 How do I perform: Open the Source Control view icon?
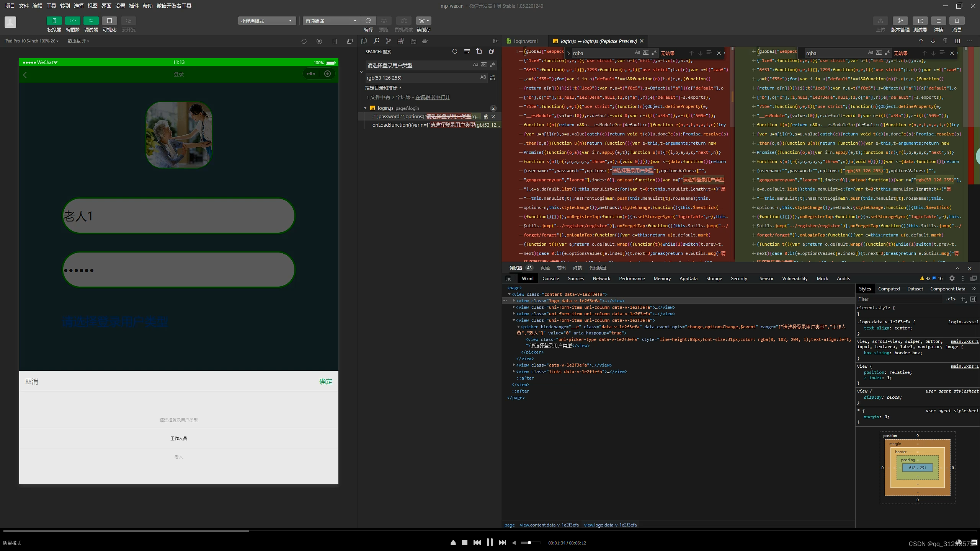[389, 41]
